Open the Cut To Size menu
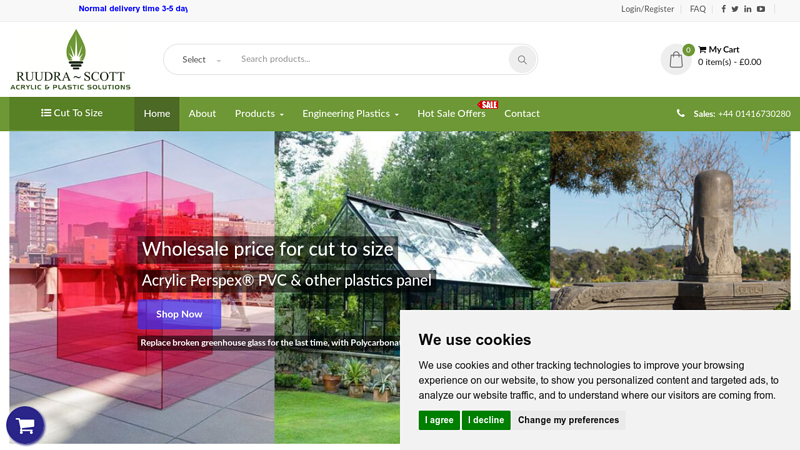Image resolution: width=800 pixels, height=450 pixels. (x=72, y=113)
